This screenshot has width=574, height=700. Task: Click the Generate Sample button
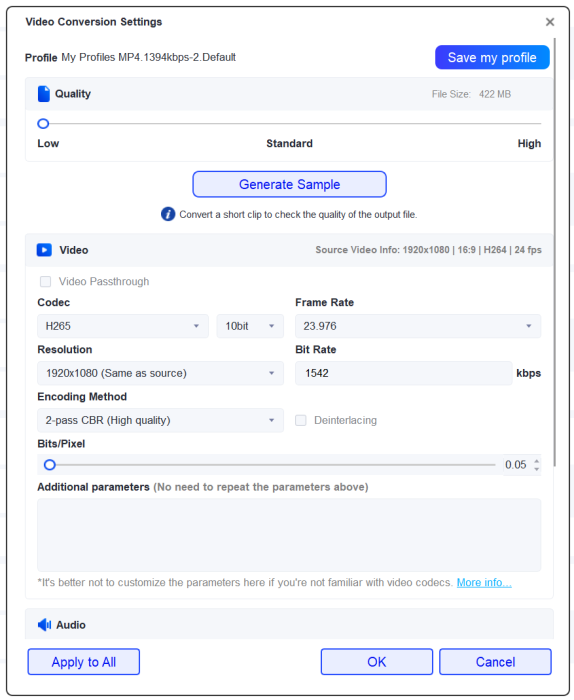point(289,184)
